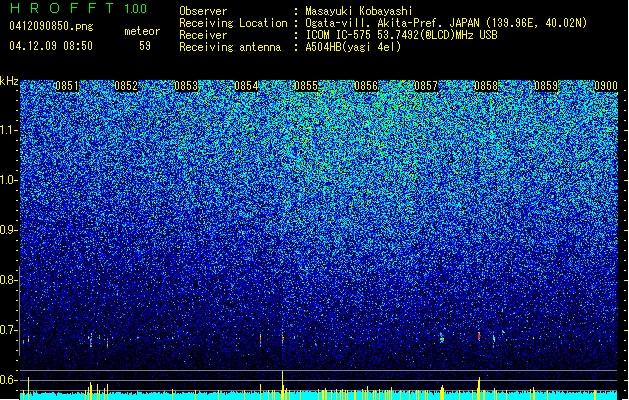629x400 pixels.
Task: Click the 0858 time marker
Action: (486, 86)
